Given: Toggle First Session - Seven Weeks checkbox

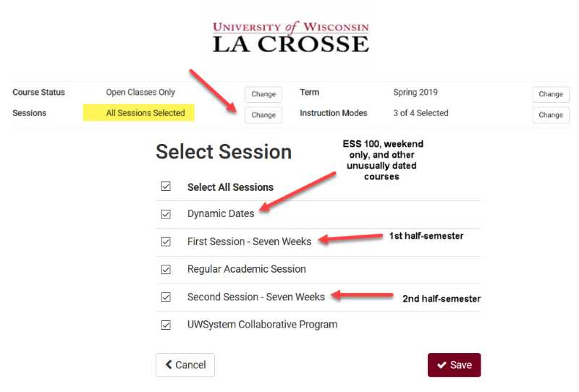Looking at the screenshot, I should pyautogui.click(x=166, y=242).
